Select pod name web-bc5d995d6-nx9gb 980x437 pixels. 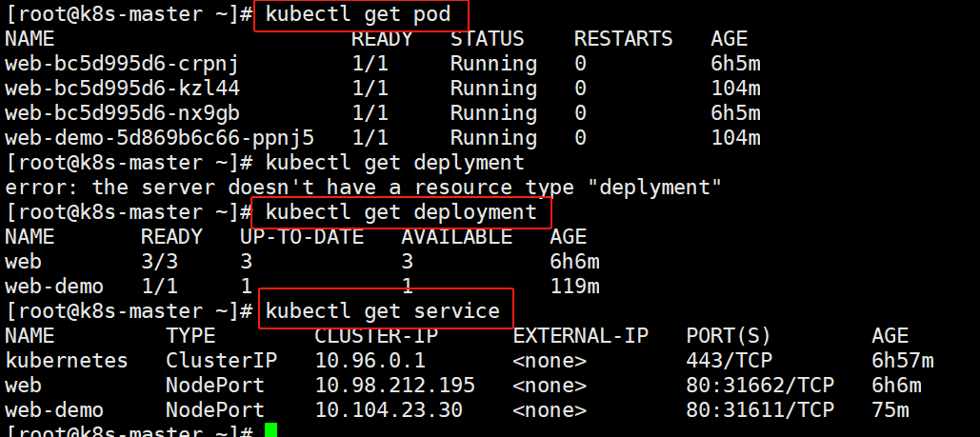coord(122,113)
